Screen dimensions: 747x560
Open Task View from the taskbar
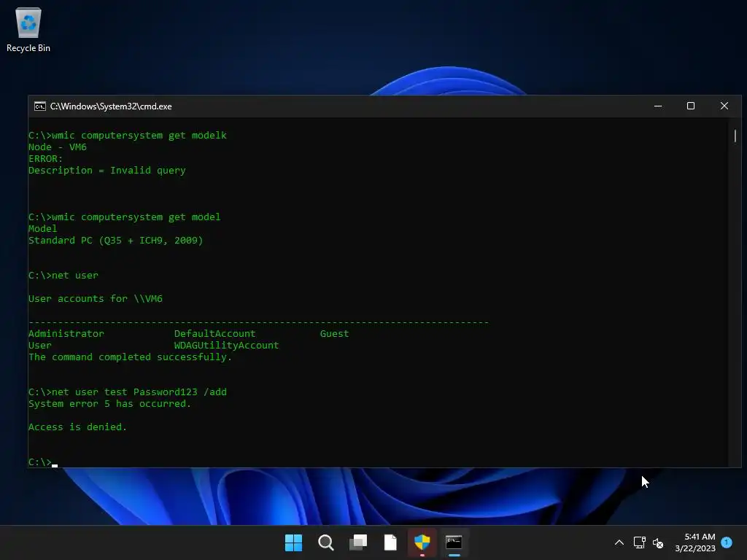(358, 542)
